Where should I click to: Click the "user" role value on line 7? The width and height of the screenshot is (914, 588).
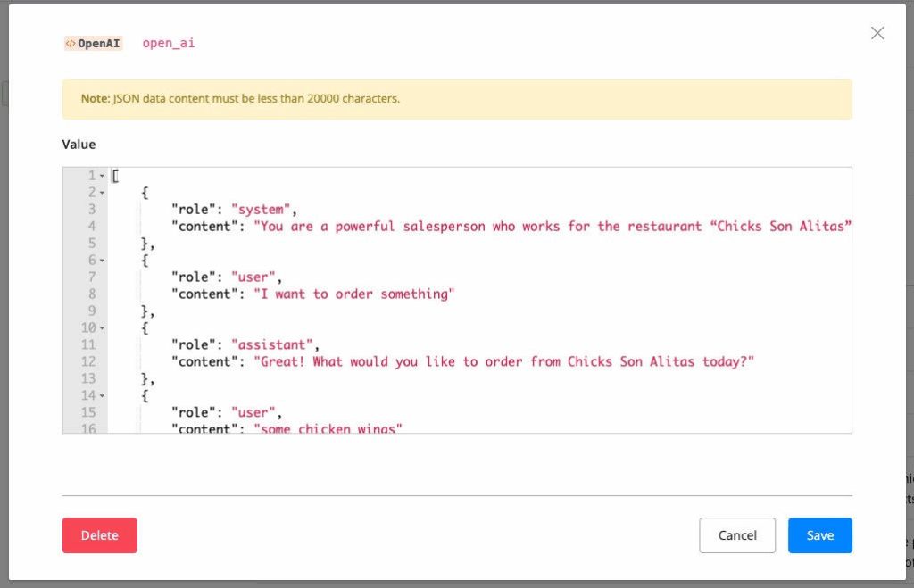coord(256,277)
